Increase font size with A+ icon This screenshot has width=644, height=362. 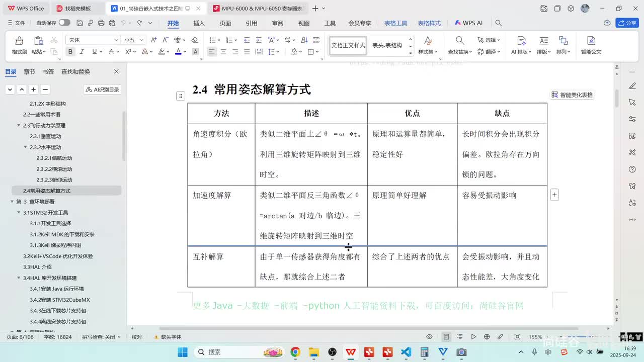coord(154,40)
